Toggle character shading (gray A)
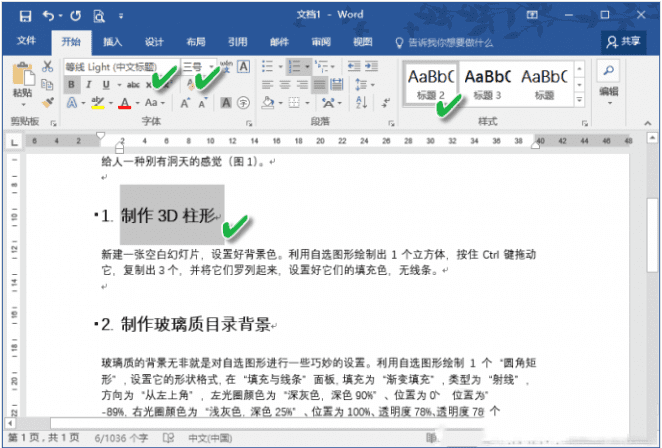 pyautogui.click(x=226, y=103)
